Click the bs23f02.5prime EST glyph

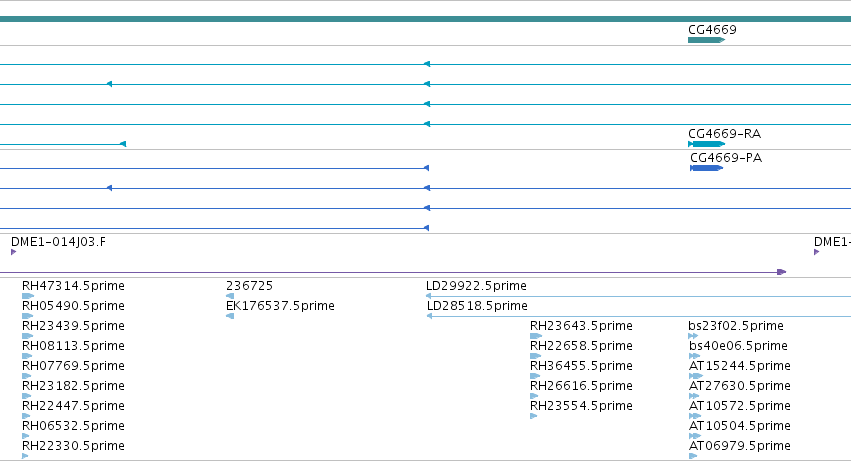693,336
